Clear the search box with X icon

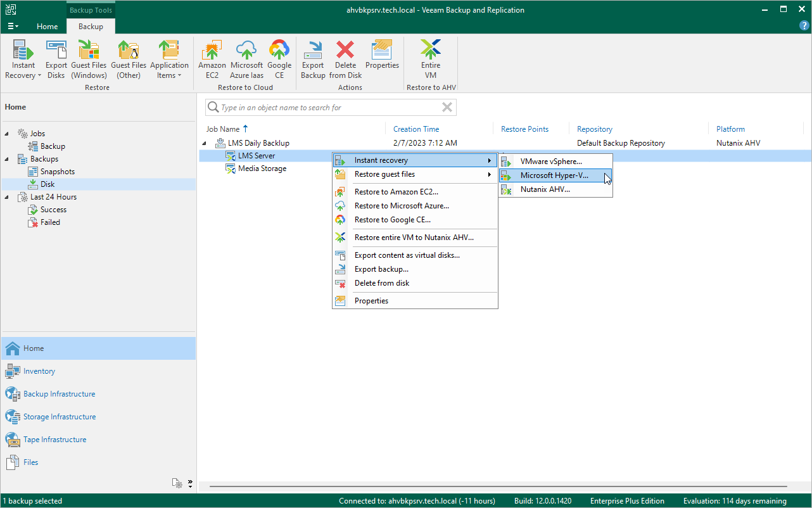(x=447, y=107)
